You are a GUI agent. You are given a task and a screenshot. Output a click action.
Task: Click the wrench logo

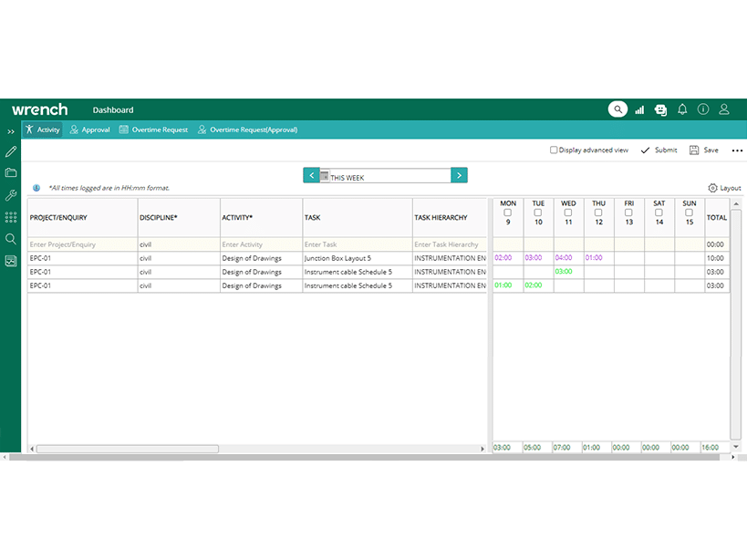39,109
